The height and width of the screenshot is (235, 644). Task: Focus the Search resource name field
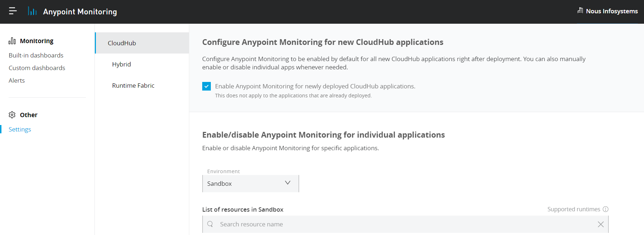tap(406, 224)
